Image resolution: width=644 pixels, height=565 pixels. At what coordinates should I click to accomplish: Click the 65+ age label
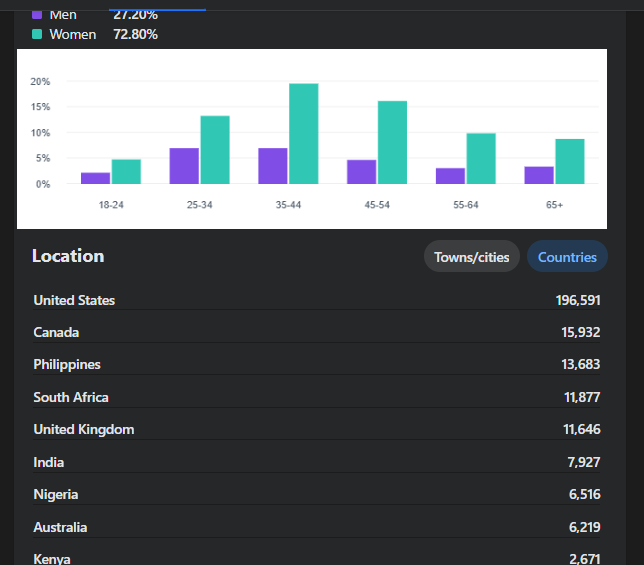point(554,205)
